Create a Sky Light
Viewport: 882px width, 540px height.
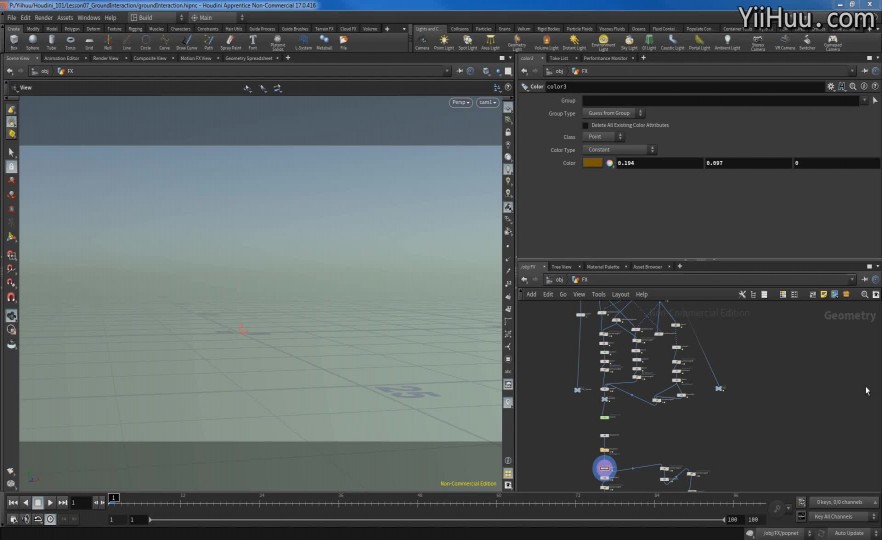coord(629,43)
